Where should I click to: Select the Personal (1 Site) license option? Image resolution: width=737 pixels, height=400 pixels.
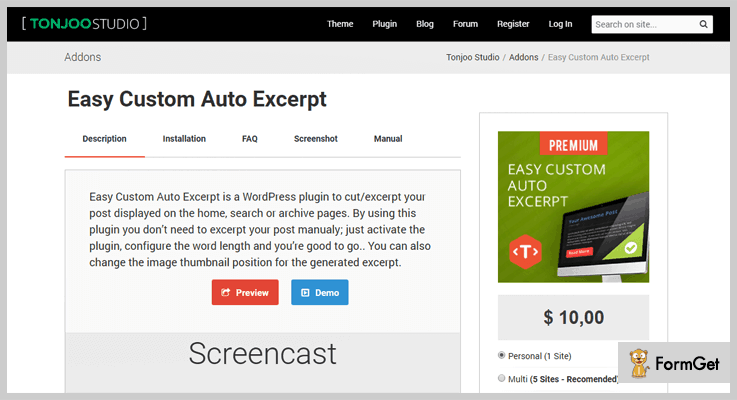coord(502,355)
